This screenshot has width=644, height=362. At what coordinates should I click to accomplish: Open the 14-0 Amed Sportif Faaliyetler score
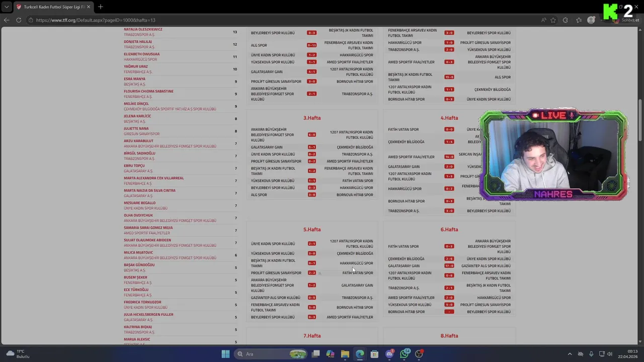[x=449, y=157]
